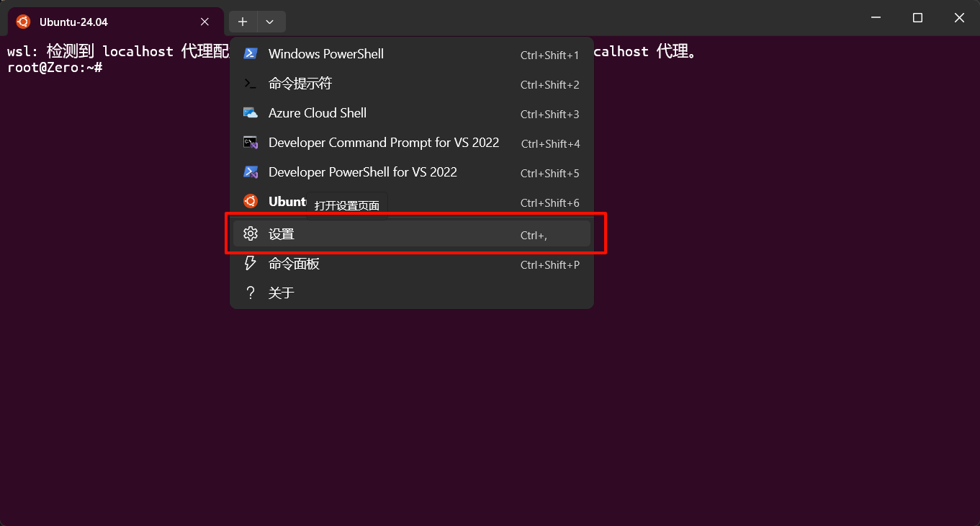Click the Developer Command Prompt VS 2022 icon

tap(251, 143)
